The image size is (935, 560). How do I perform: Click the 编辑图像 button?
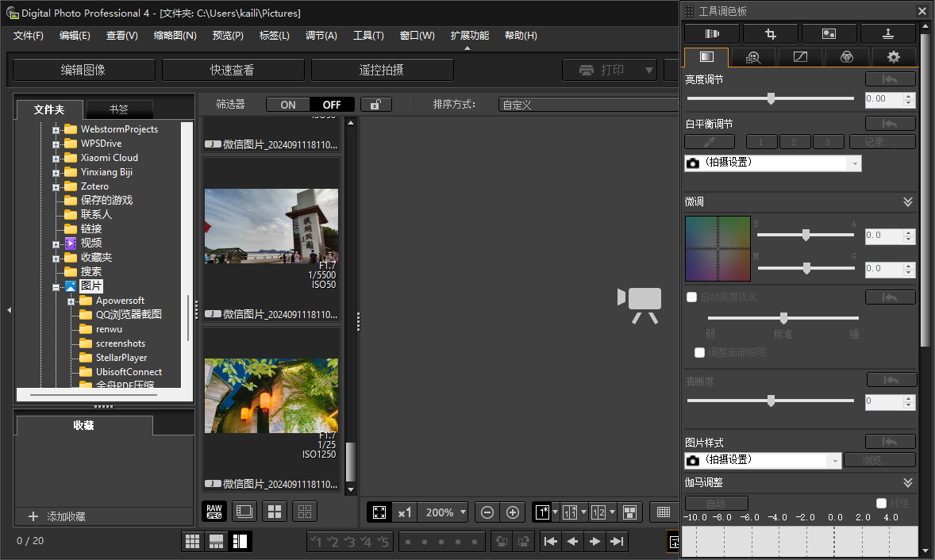click(x=83, y=70)
